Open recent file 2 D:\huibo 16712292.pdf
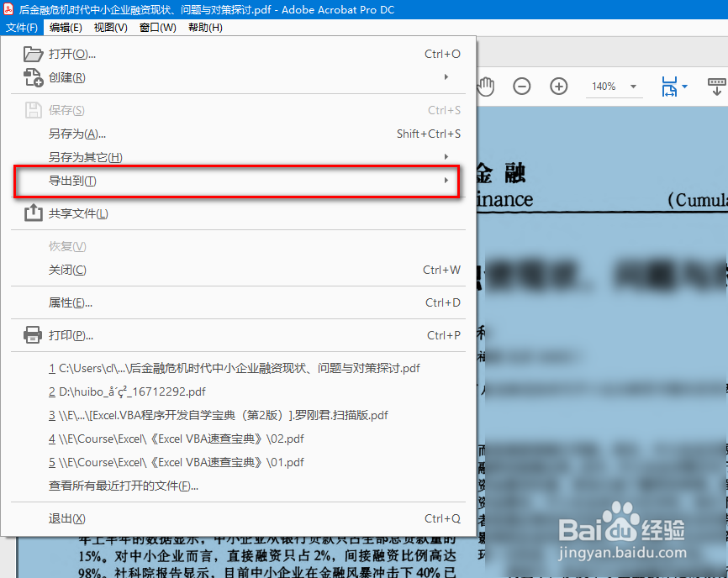Viewport: 728px width, 578px height. tap(238, 392)
